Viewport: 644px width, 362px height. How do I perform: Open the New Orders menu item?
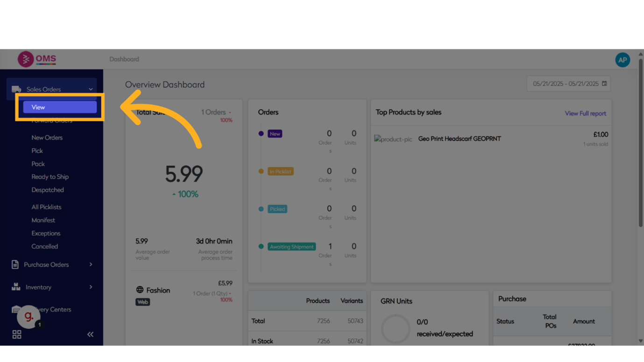47,138
